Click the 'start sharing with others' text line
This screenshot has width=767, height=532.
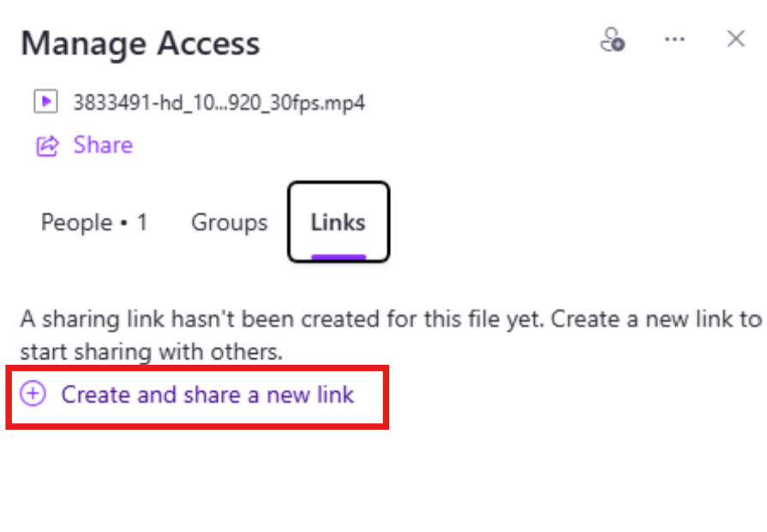[151, 352]
